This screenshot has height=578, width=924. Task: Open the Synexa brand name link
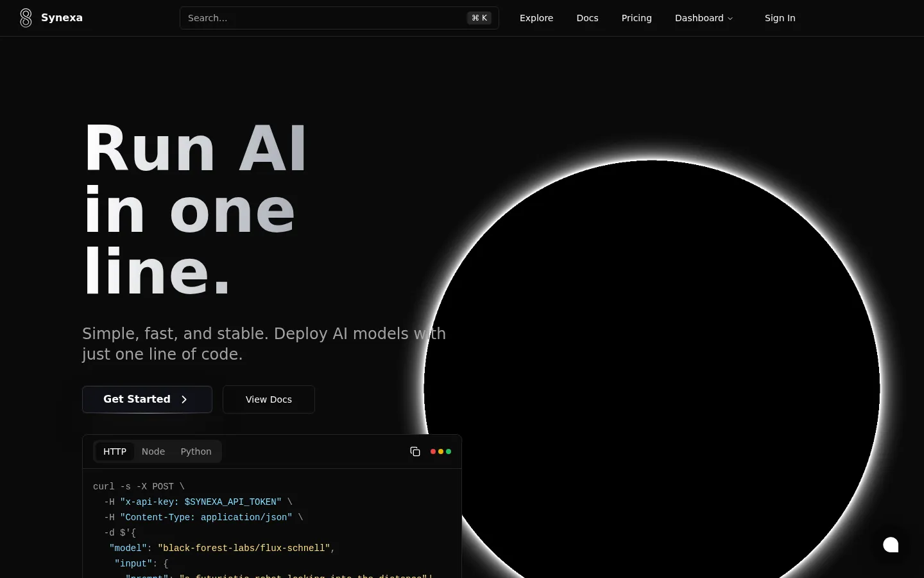pos(62,18)
